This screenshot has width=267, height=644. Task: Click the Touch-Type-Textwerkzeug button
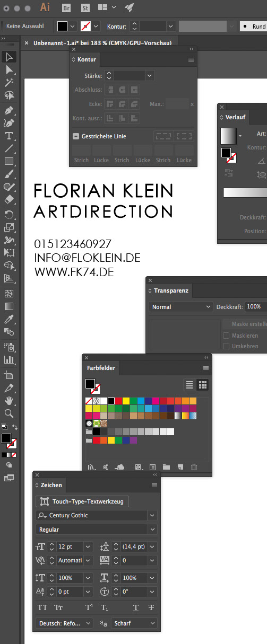coord(82,501)
